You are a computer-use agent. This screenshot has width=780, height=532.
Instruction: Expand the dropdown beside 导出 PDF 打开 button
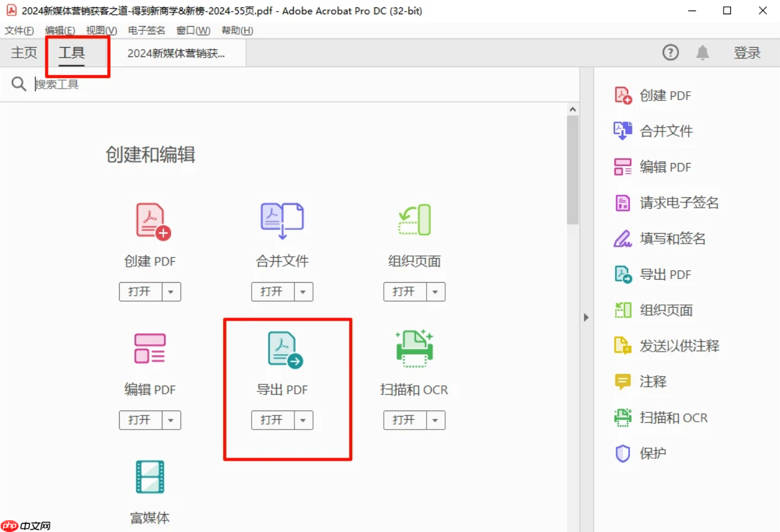(x=303, y=420)
